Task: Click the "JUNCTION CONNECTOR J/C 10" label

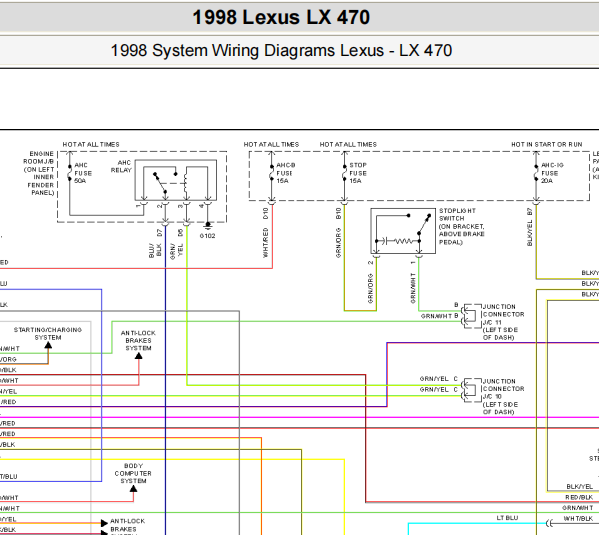Action: click(503, 396)
